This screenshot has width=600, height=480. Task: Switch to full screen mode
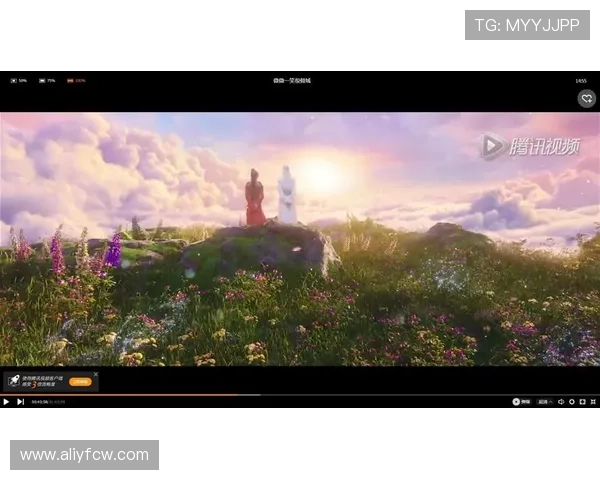[x=592, y=402]
